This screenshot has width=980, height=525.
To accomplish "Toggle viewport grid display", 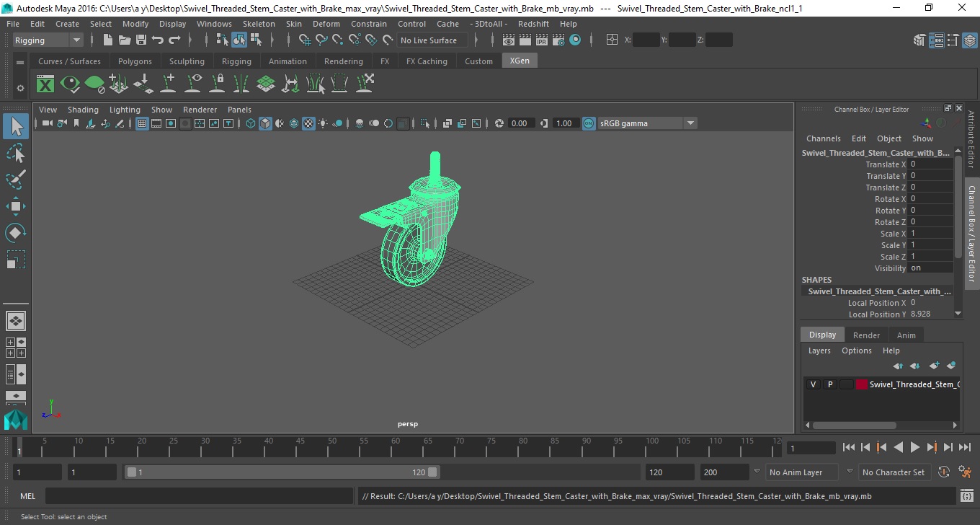I will [x=142, y=123].
